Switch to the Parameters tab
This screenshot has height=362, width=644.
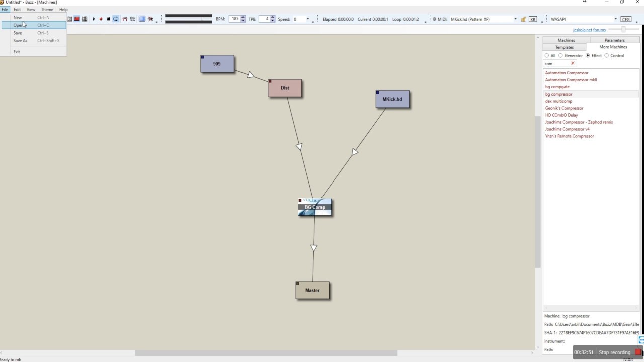click(x=615, y=40)
